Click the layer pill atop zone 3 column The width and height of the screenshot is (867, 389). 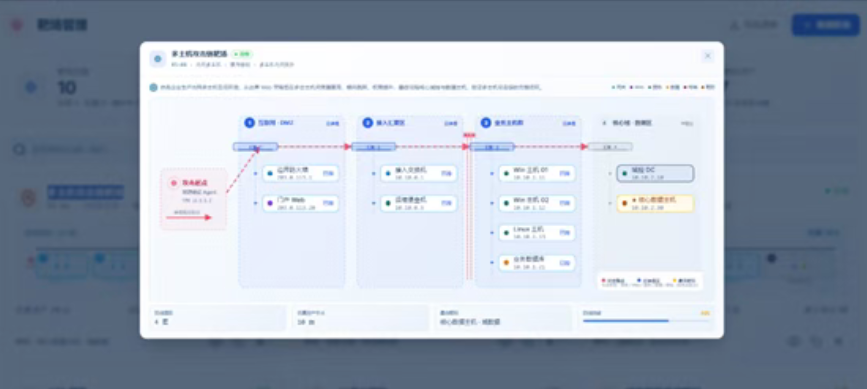click(x=492, y=147)
